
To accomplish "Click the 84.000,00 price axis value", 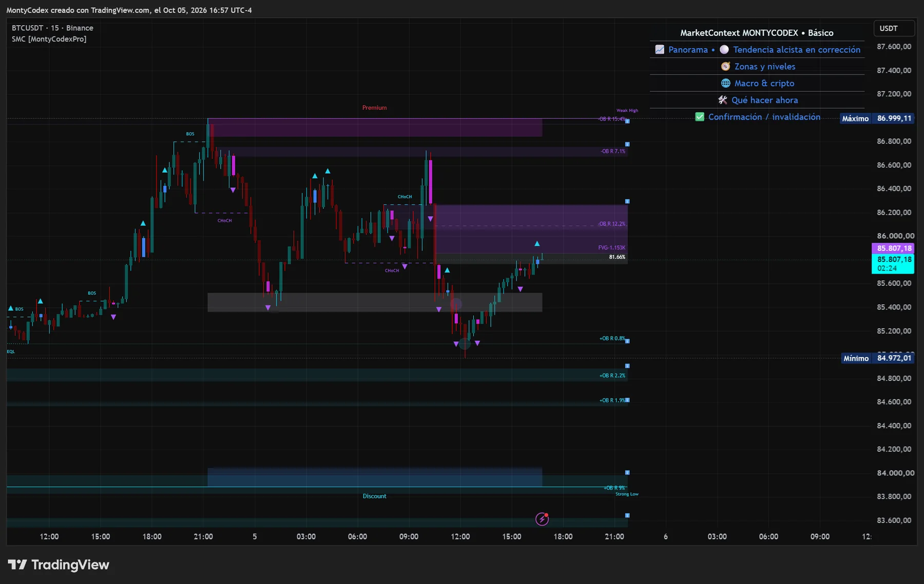I will [896, 473].
